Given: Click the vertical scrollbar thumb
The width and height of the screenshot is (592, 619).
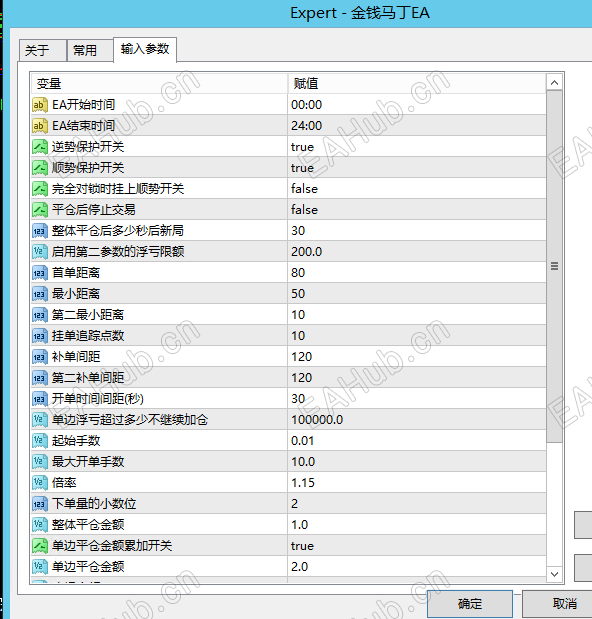Looking at the screenshot, I should 554,266.
